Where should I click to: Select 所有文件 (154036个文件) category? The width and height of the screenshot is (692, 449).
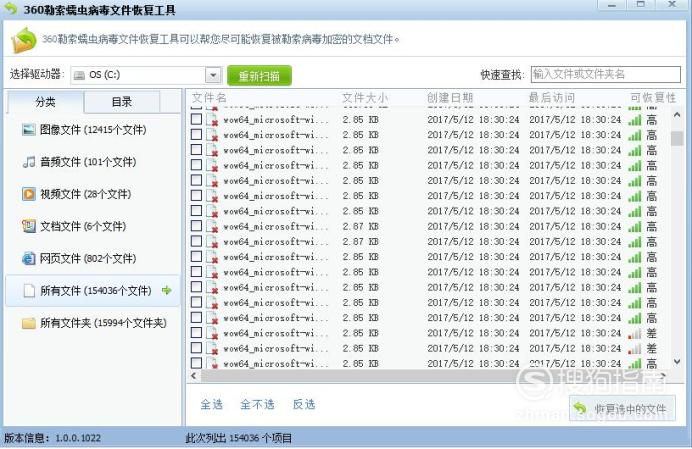pyautogui.click(x=93, y=291)
